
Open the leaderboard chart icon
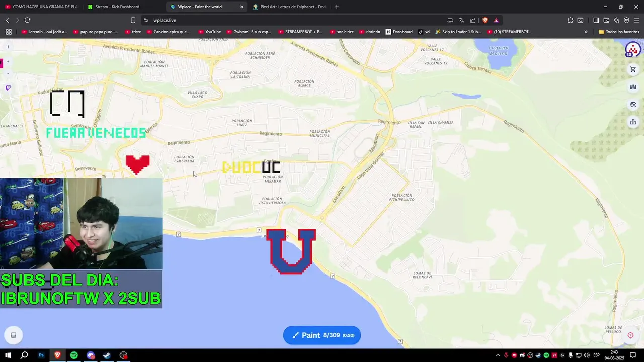[x=633, y=122]
